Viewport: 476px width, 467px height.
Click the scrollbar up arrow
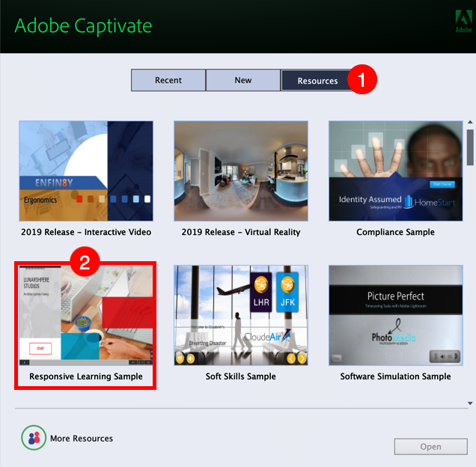click(x=470, y=122)
